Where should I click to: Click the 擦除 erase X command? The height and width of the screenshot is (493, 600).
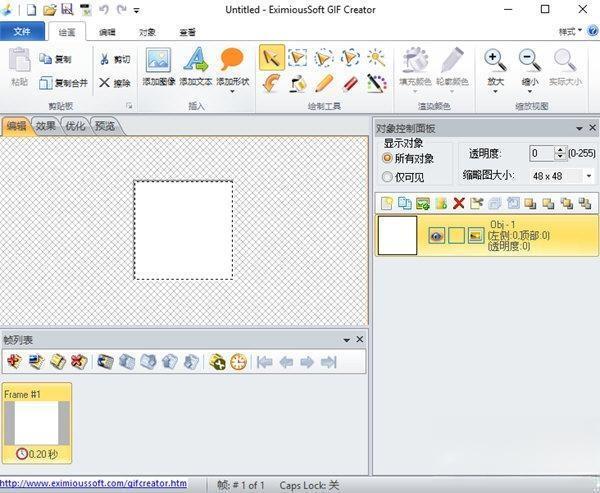[x=114, y=82]
